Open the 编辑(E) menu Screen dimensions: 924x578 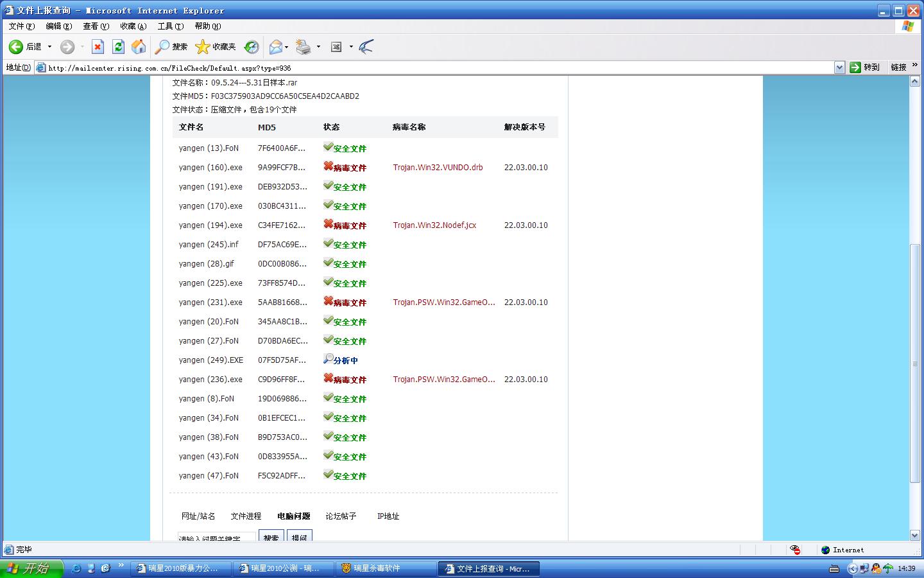[x=59, y=26]
